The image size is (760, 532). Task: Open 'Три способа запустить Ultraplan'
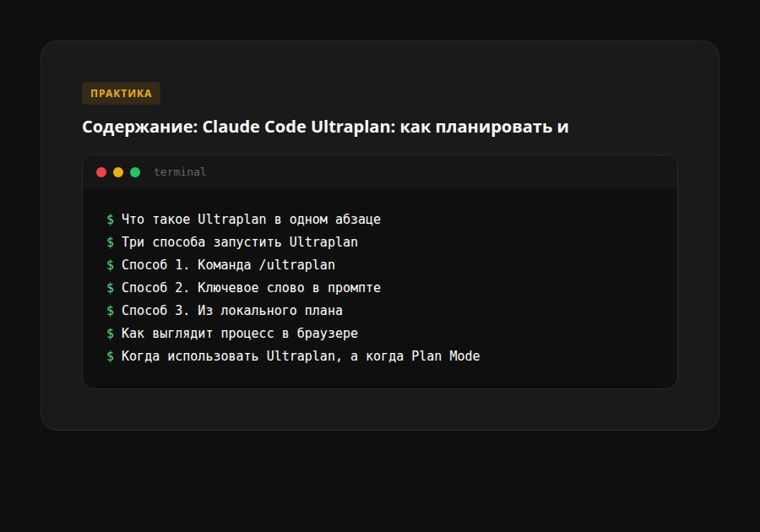[x=239, y=242]
